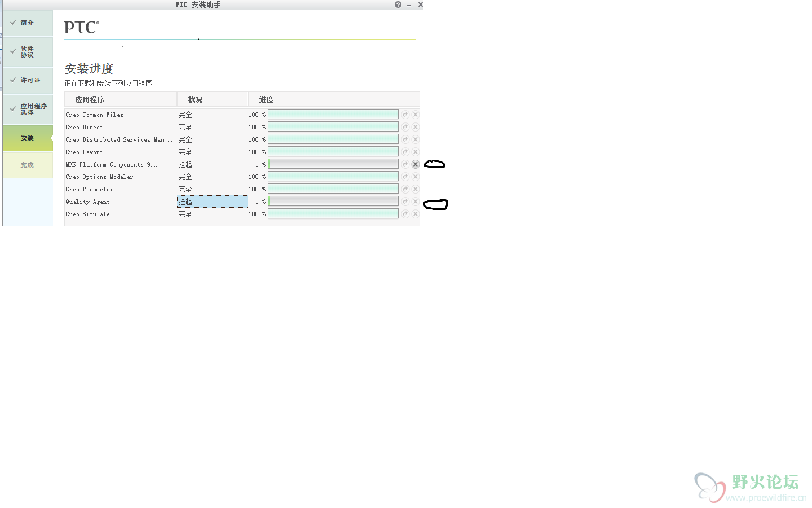
Task: Open the 应用程序选择 step
Action: [x=28, y=110]
